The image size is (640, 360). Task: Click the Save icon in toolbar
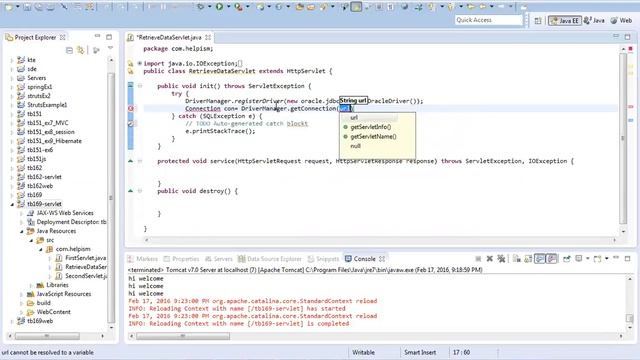click(x=27, y=7)
